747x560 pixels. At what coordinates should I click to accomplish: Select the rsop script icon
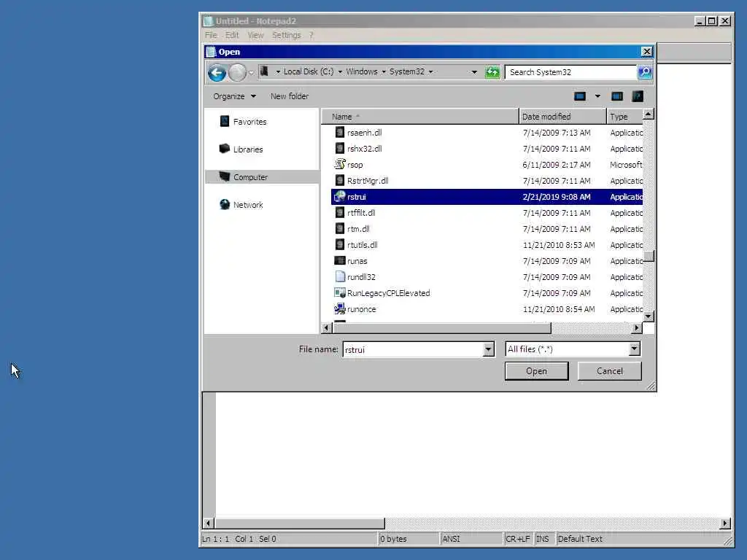coord(340,164)
